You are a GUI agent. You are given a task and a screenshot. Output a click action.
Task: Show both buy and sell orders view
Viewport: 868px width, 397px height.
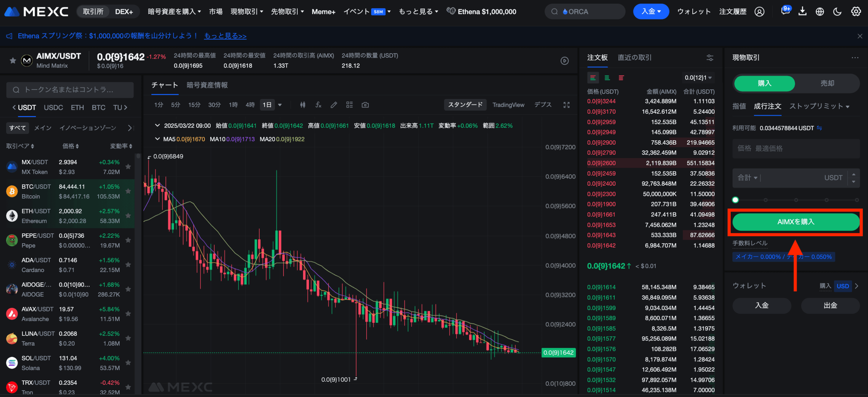coord(593,78)
